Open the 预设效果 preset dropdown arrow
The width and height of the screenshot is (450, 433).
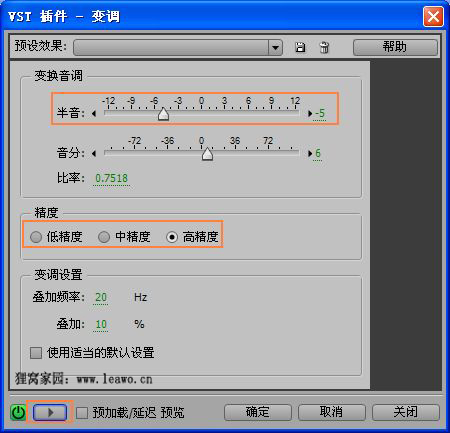tap(275, 48)
